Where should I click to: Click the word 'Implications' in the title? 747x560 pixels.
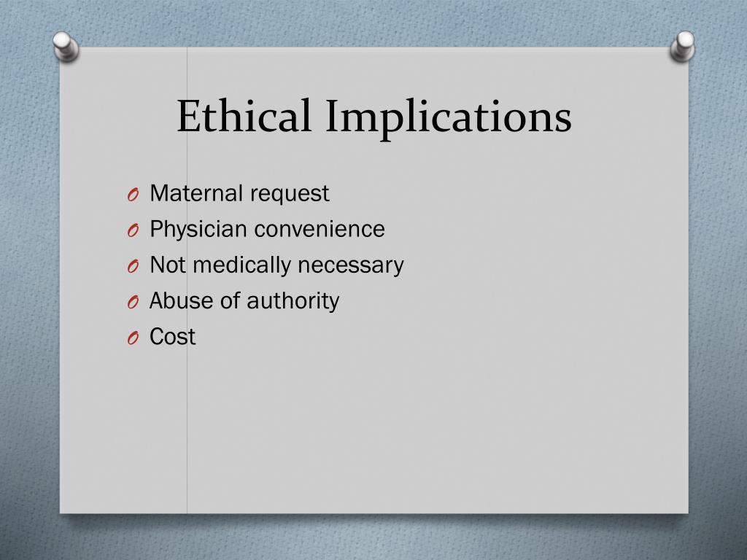[449, 118]
